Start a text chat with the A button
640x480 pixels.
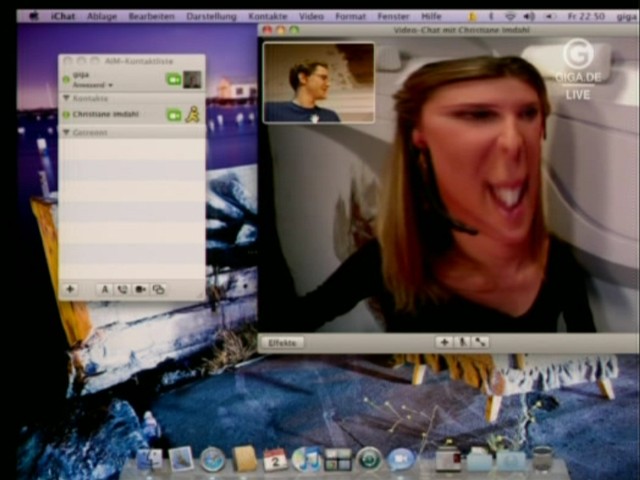click(104, 290)
